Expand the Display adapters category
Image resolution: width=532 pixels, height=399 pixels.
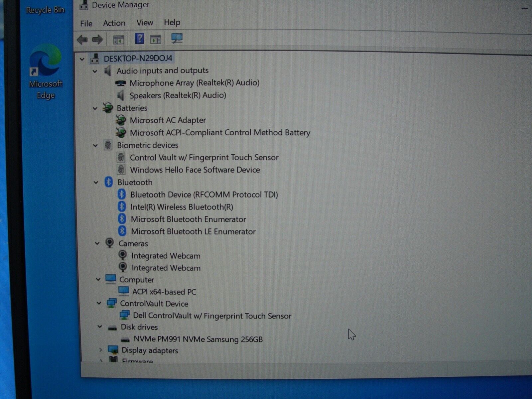tap(100, 350)
